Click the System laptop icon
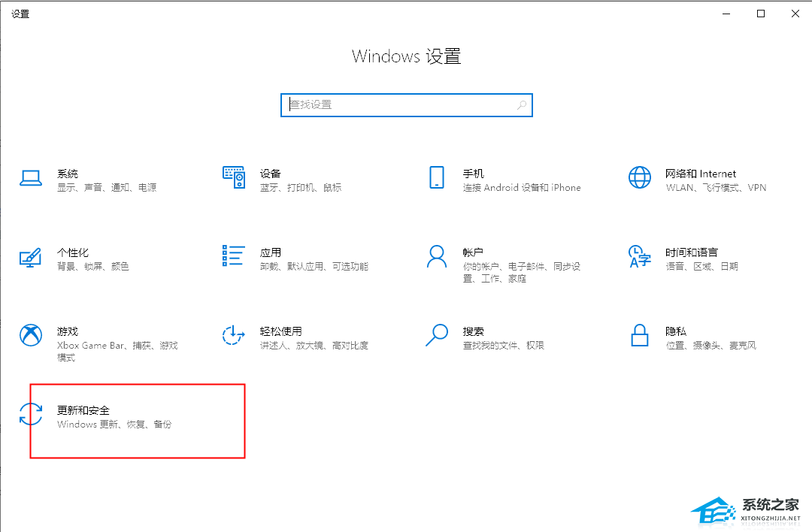The height and width of the screenshot is (532, 812). pyautogui.click(x=31, y=178)
